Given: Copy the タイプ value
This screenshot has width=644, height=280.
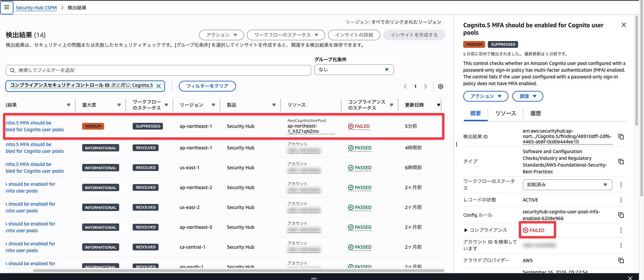Looking at the screenshot, I should 621,162.
